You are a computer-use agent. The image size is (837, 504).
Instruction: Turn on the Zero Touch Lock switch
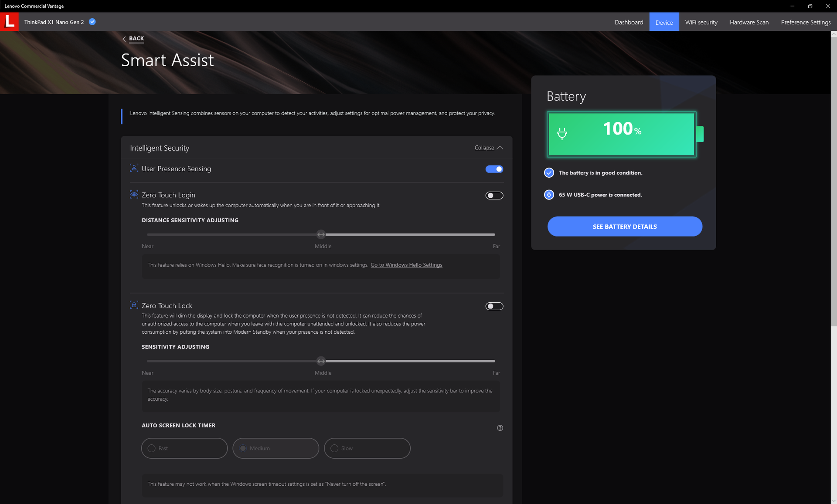click(494, 306)
